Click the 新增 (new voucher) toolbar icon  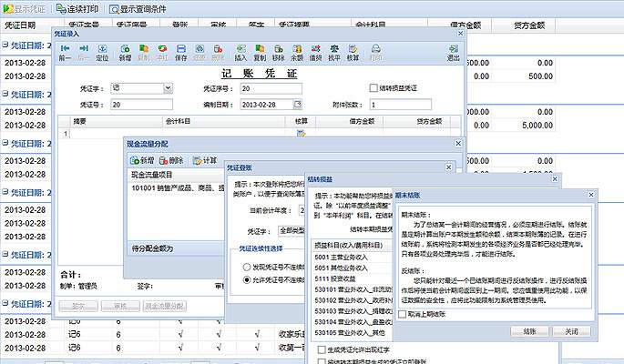(x=125, y=51)
